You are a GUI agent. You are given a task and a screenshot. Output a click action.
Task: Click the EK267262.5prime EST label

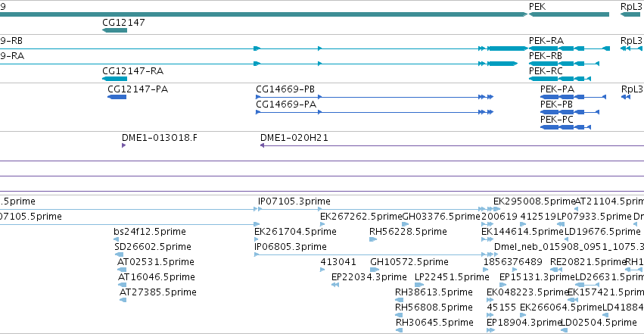[x=361, y=217]
